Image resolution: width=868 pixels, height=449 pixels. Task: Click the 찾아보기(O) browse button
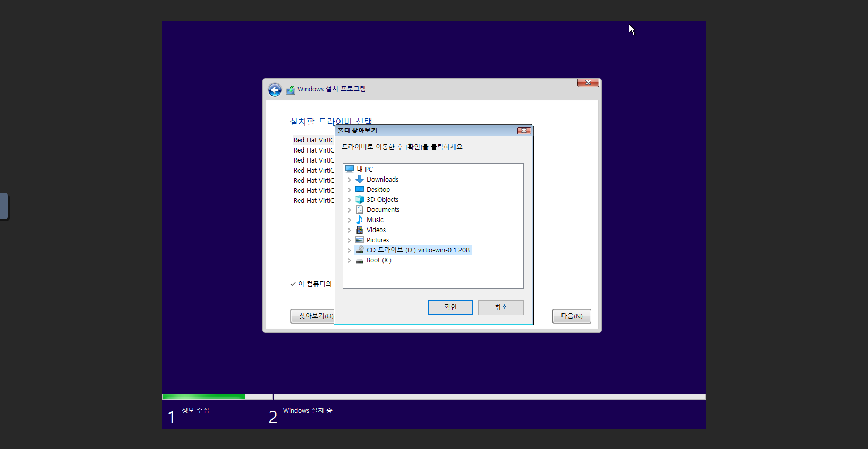coord(312,316)
